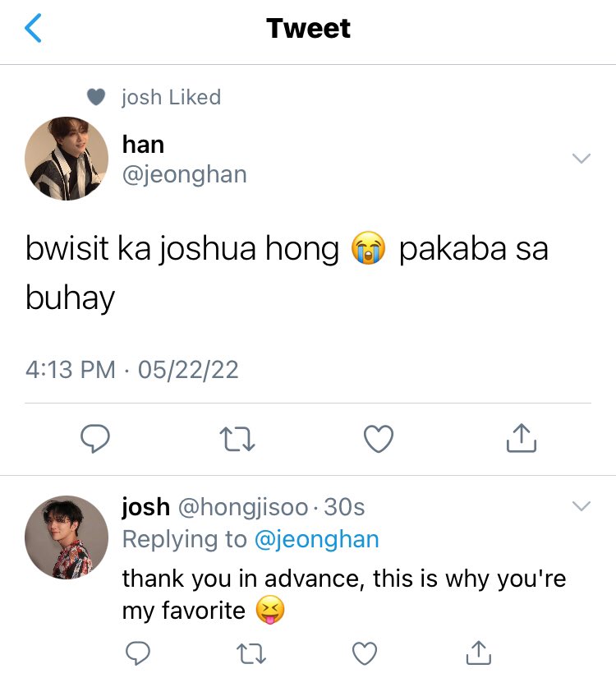The width and height of the screenshot is (616, 678).
Task: Tap the blue @jeonghan mention link
Action: click(x=317, y=539)
